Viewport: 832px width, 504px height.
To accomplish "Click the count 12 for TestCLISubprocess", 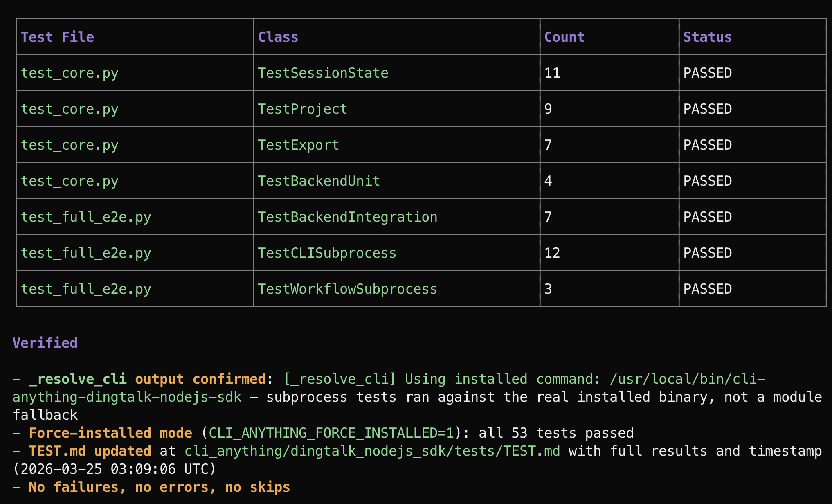I will pos(552,253).
